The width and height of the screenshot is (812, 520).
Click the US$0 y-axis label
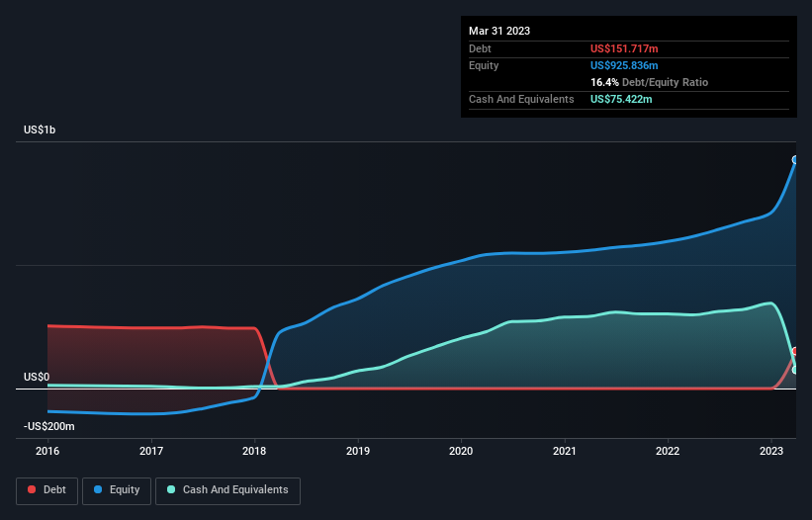click(37, 378)
